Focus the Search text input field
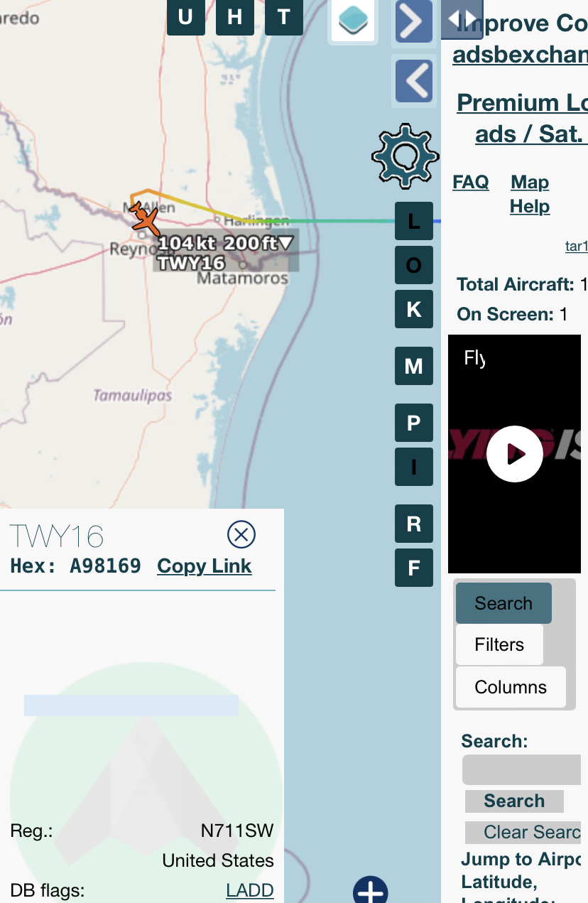Image resolution: width=588 pixels, height=903 pixels. [522, 769]
